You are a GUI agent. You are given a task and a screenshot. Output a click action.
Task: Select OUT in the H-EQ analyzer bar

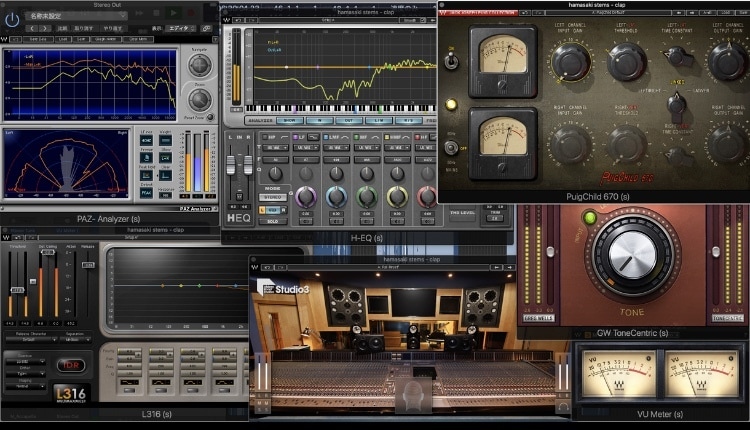click(x=349, y=121)
